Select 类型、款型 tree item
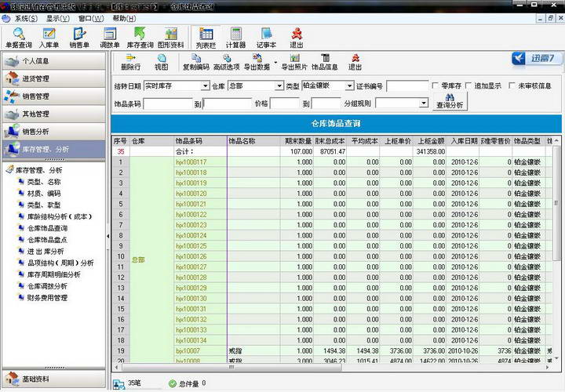 [44, 205]
